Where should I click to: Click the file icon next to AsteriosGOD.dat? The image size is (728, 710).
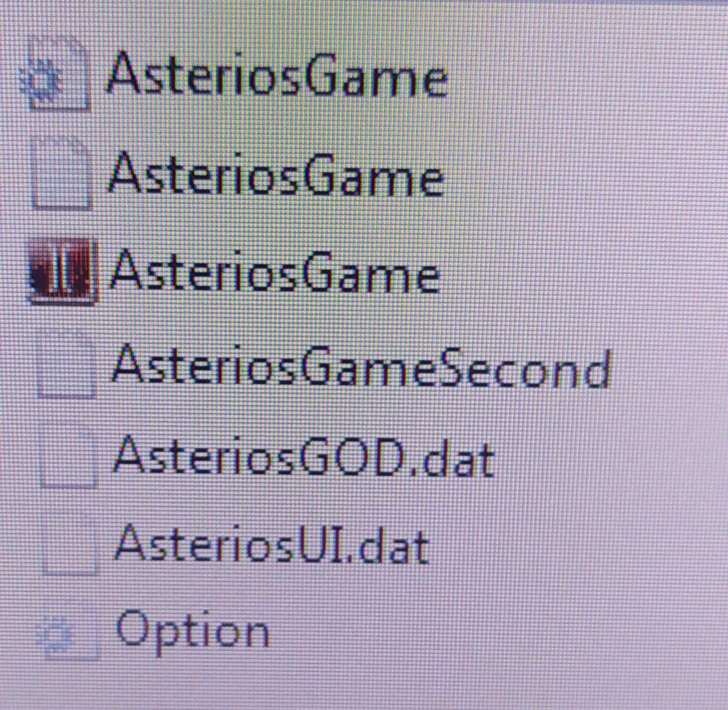click(x=68, y=455)
